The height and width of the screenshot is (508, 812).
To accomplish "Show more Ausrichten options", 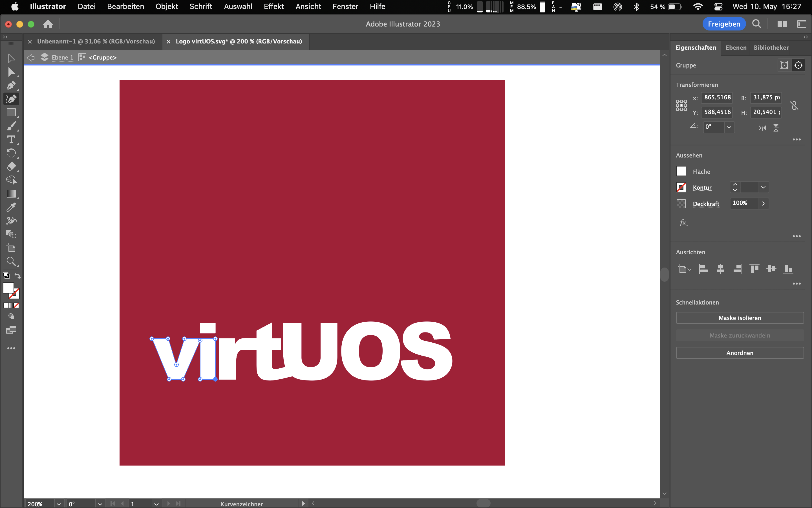I will (x=796, y=284).
